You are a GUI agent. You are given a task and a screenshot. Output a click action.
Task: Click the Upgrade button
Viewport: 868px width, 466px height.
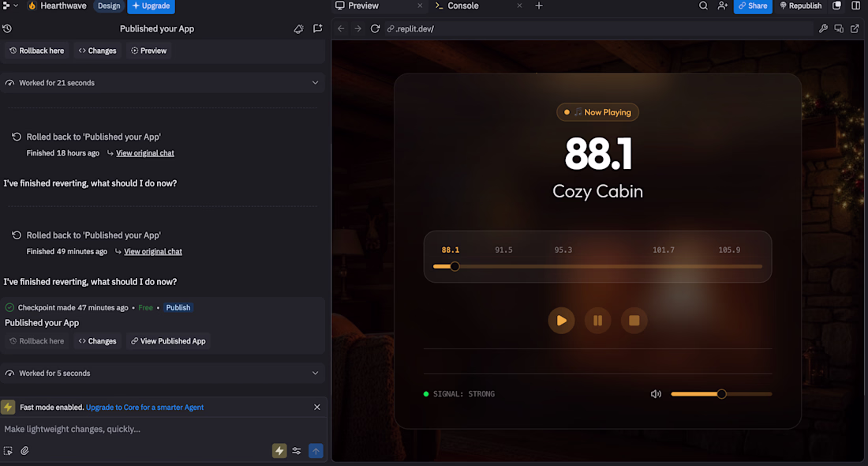(x=152, y=6)
